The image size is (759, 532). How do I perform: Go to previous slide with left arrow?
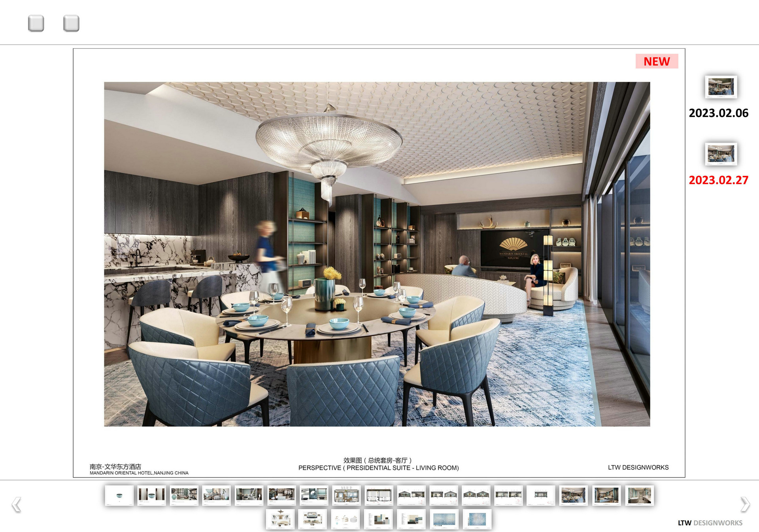(x=16, y=504)
